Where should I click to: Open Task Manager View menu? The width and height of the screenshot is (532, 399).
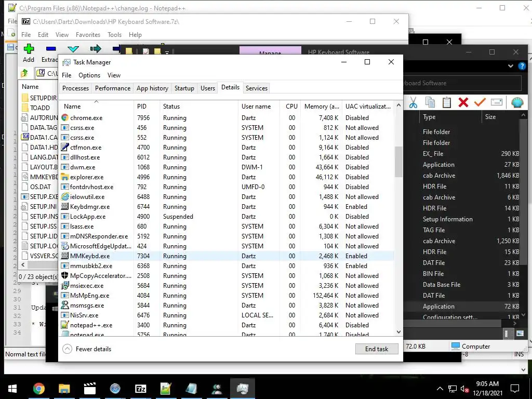click(114, 75)
